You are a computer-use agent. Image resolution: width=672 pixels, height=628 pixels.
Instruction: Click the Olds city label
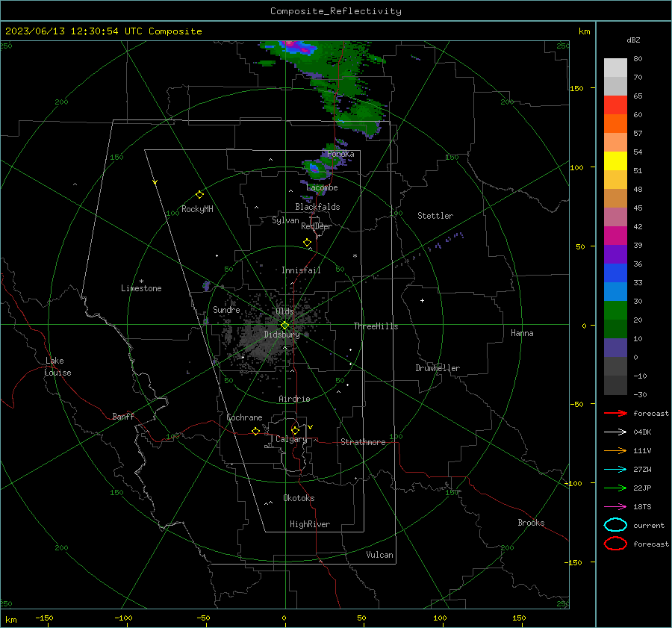(284, 311)
